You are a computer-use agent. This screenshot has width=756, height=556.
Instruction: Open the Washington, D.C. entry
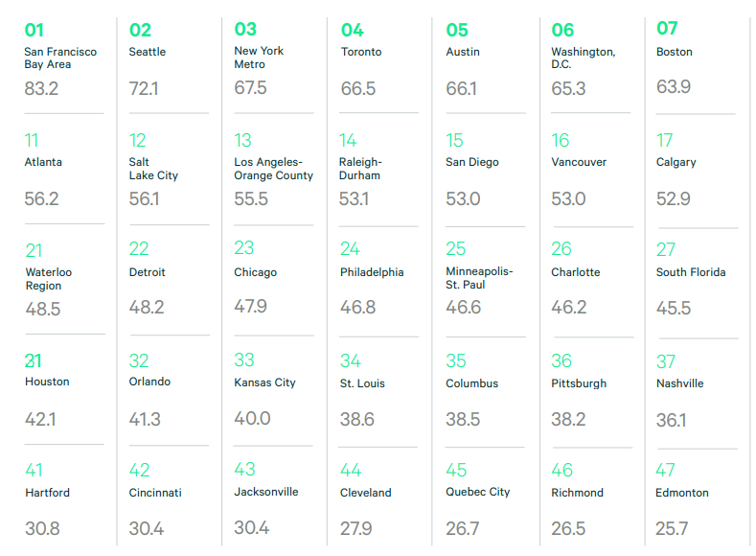pos(584,58)
